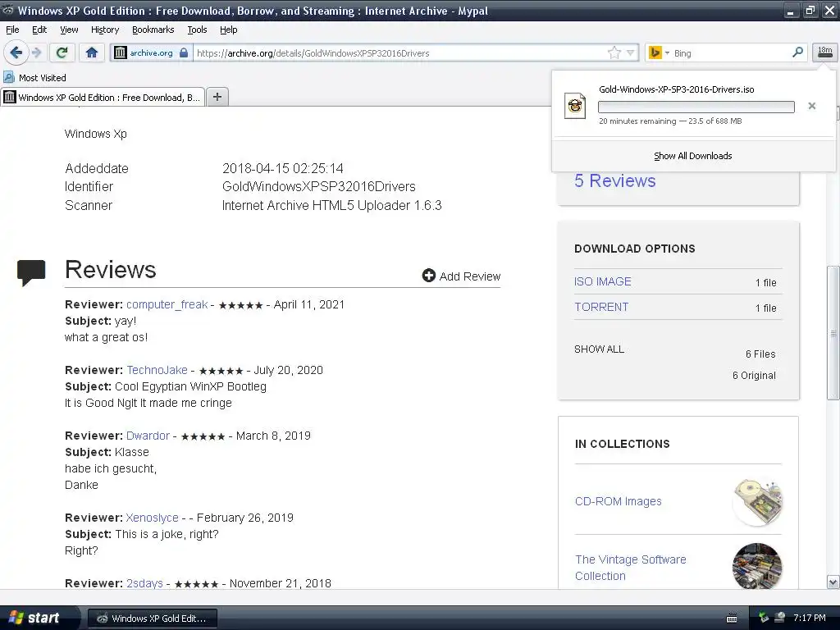Open the File menu
The width and height of the screenshot is (840, 630).
(x=12, y=30)
